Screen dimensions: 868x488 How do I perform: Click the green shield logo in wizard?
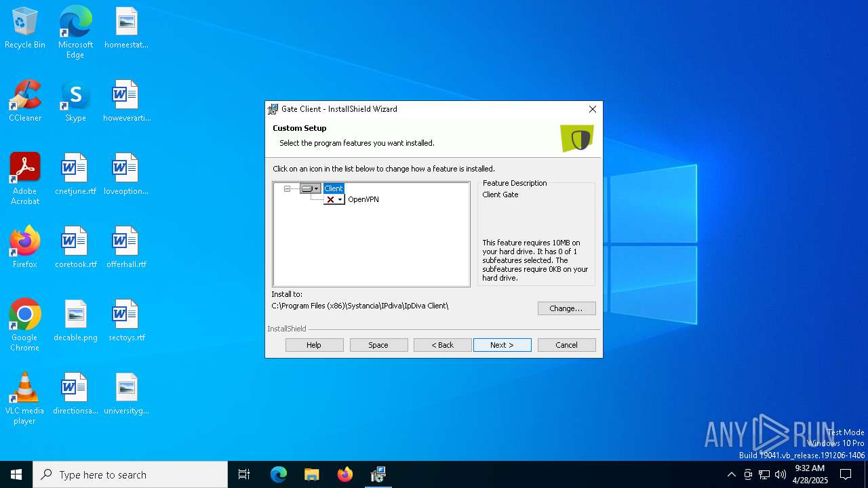(x=577, y=138)
